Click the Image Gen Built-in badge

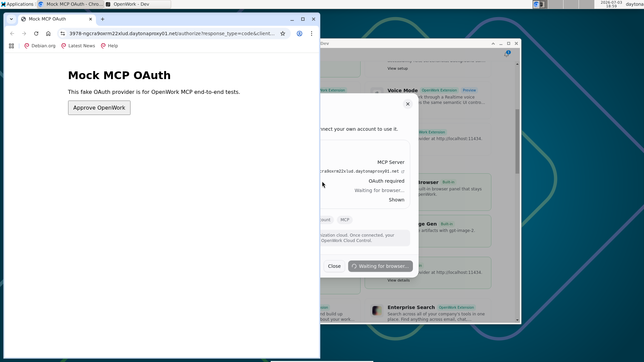446,224
